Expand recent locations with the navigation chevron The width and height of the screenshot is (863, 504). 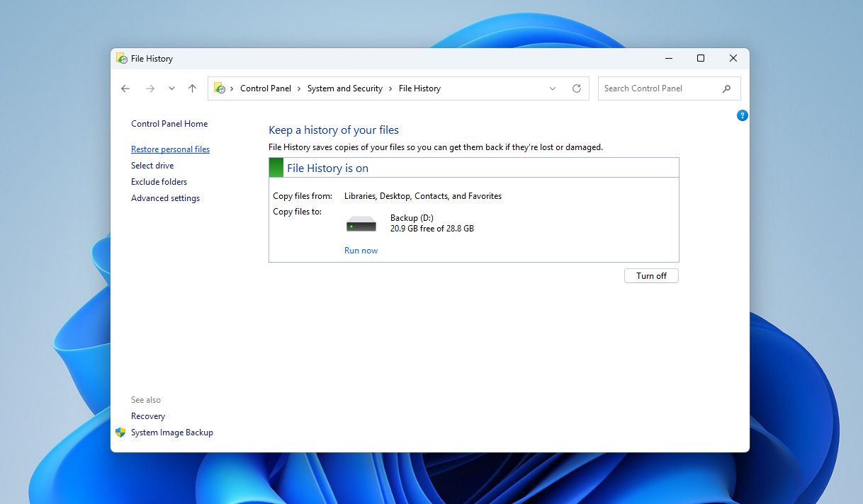(171, 88)
